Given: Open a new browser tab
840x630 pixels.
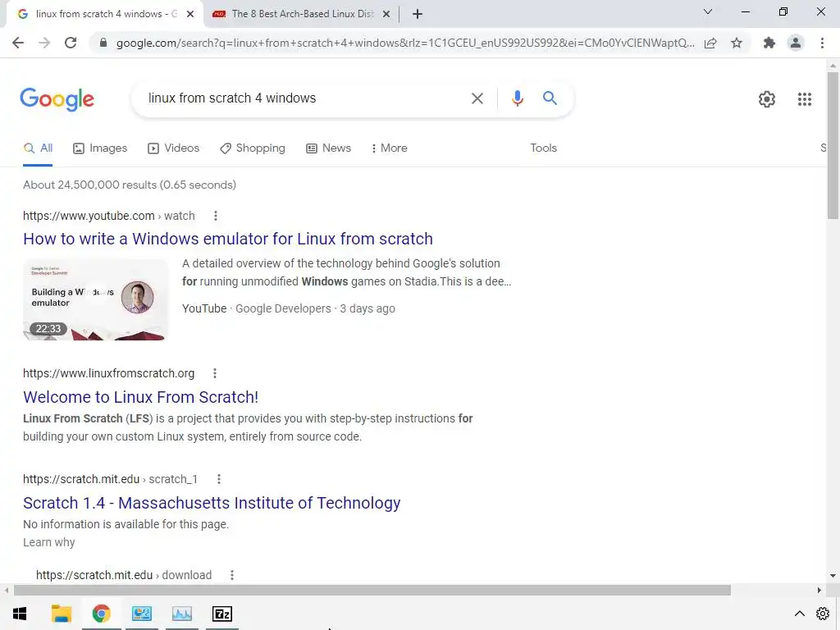Looking at the screenshot, I should pyautogui.click(x=418, y=14).
